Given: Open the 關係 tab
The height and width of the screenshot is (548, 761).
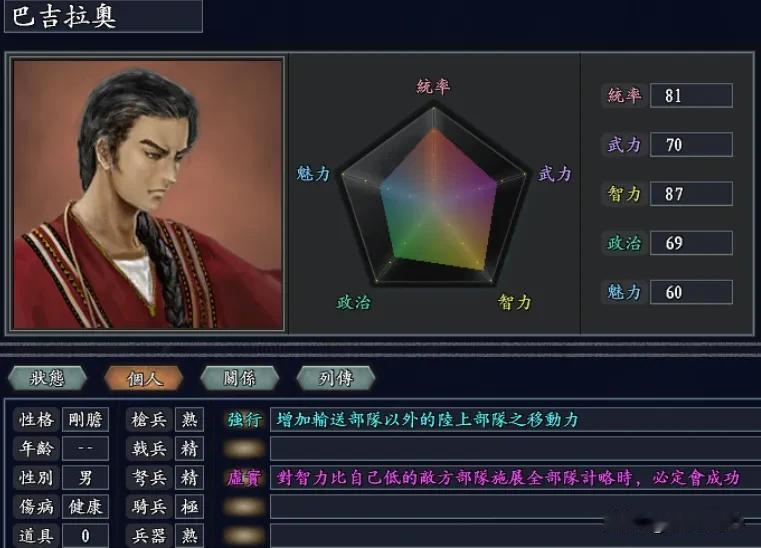Looking at the screenshot, I should [239, 378].
